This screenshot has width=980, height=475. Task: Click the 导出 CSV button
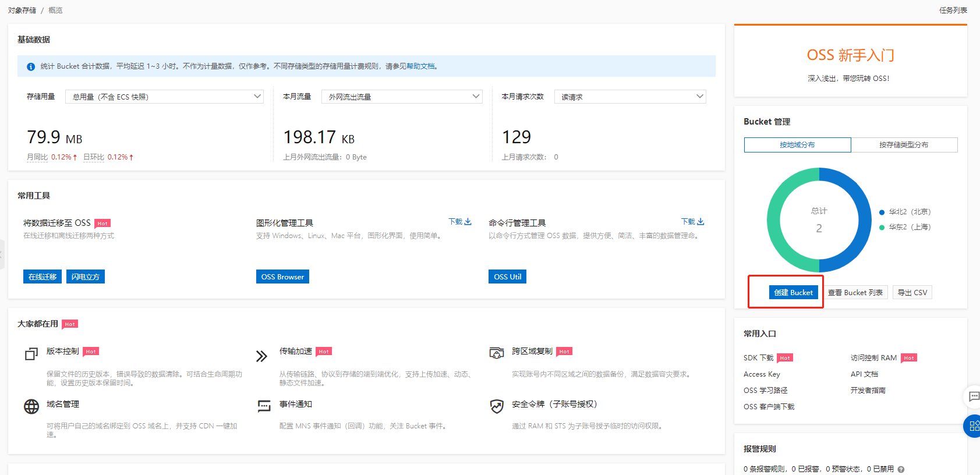pos(912,292)
